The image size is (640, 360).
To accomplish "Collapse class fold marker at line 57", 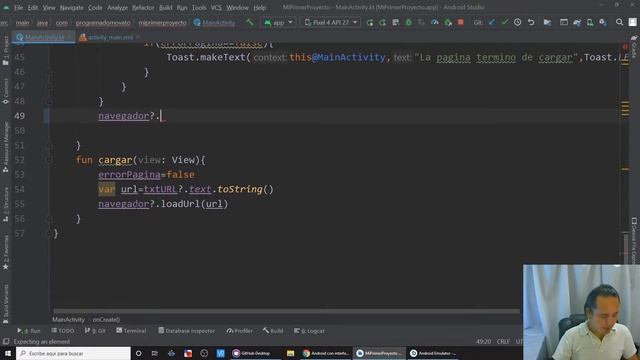I will pos(49,233).
